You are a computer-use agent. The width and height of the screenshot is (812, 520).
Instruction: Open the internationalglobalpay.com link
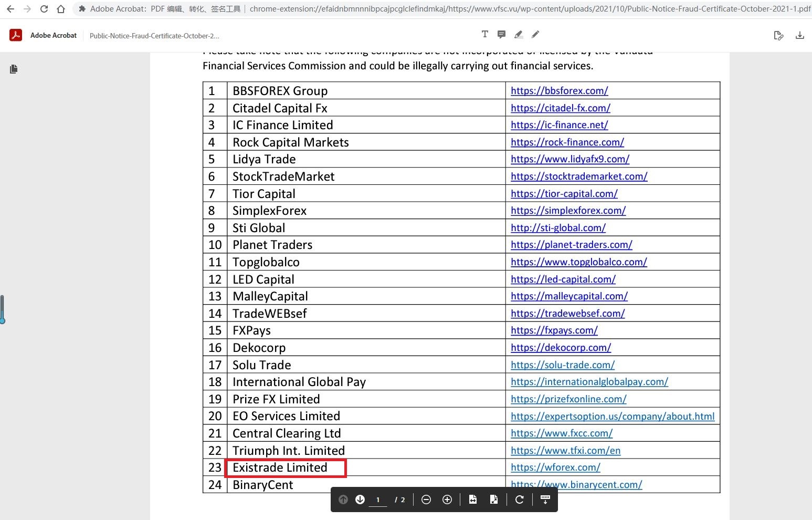[x=589, y=382]
